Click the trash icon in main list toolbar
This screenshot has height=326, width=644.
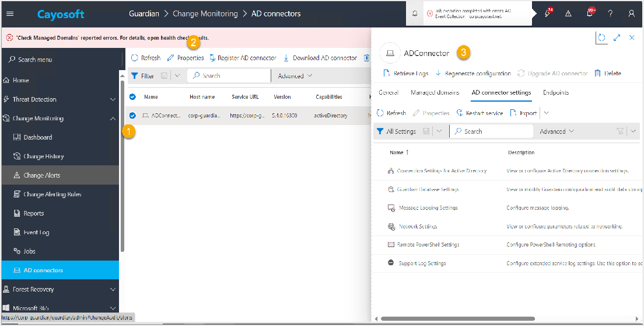[x=367, y=58]
